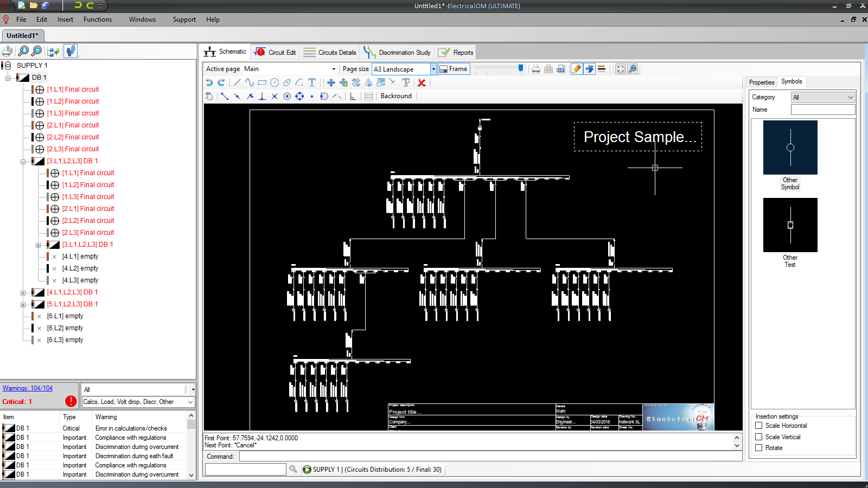Select the Text tool icon

click(312, 83)
